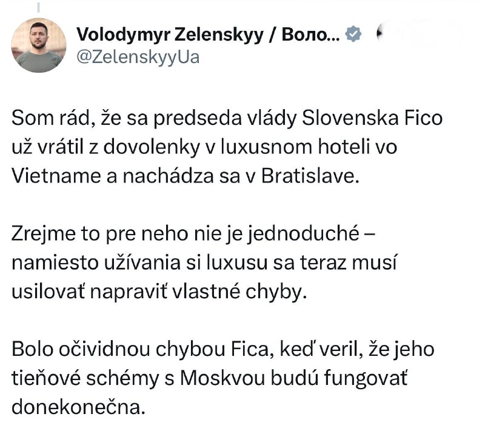Click the word 'Vietname' in the first paragraph
This screenshot has height=448, width=485.
coord(56,176)
